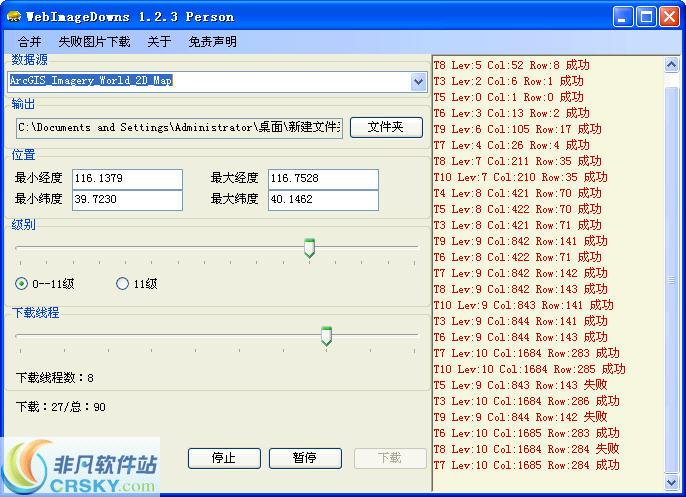Image resolution: width=686 pixels, height=497 pixels.
Task: Click log entry T8 Lev:5 Col:52 Row:8
Action: [x=511, y=65]
